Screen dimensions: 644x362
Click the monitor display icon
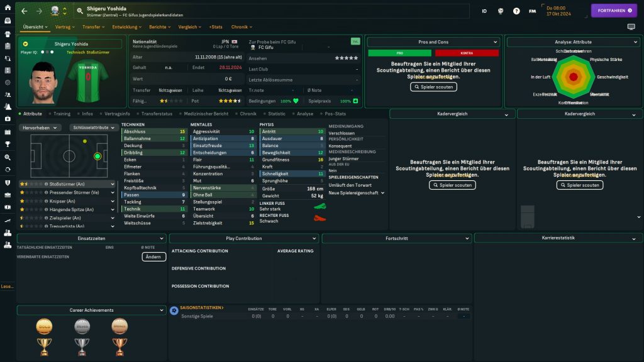point(631,27)
